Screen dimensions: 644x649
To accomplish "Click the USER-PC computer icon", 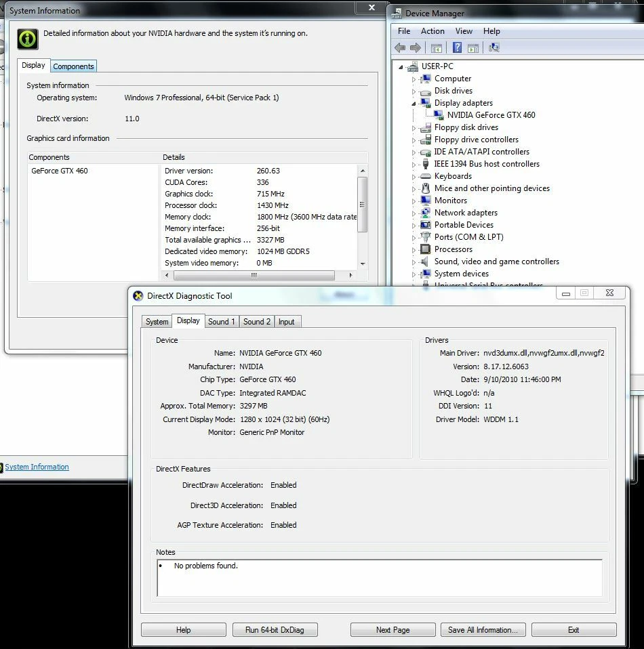I will click(412, 66).
